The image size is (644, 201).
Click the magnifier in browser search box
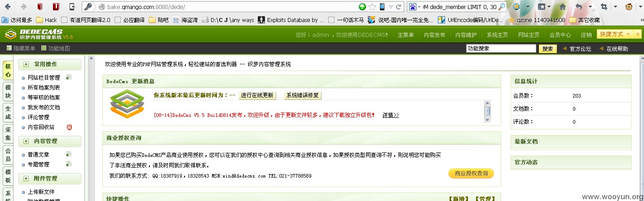502,7
